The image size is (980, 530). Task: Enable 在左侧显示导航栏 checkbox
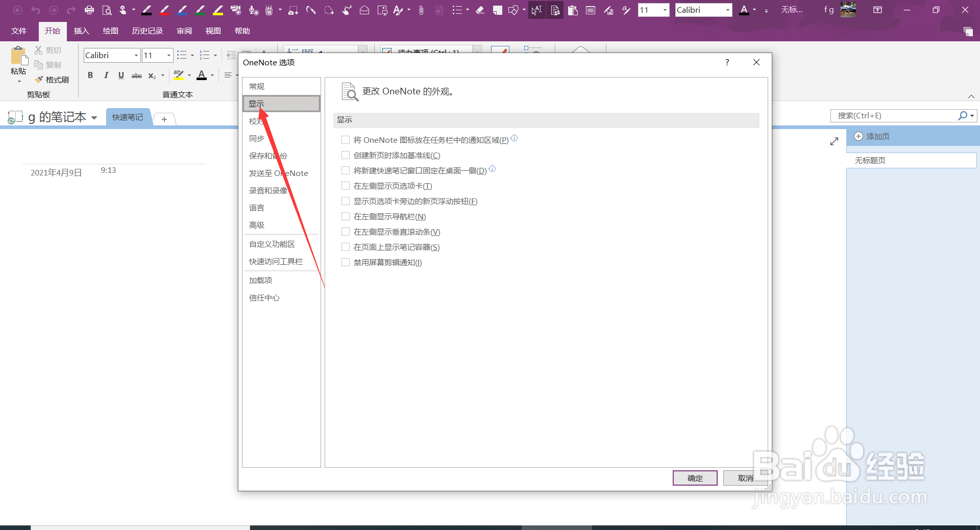coord(346,216)
